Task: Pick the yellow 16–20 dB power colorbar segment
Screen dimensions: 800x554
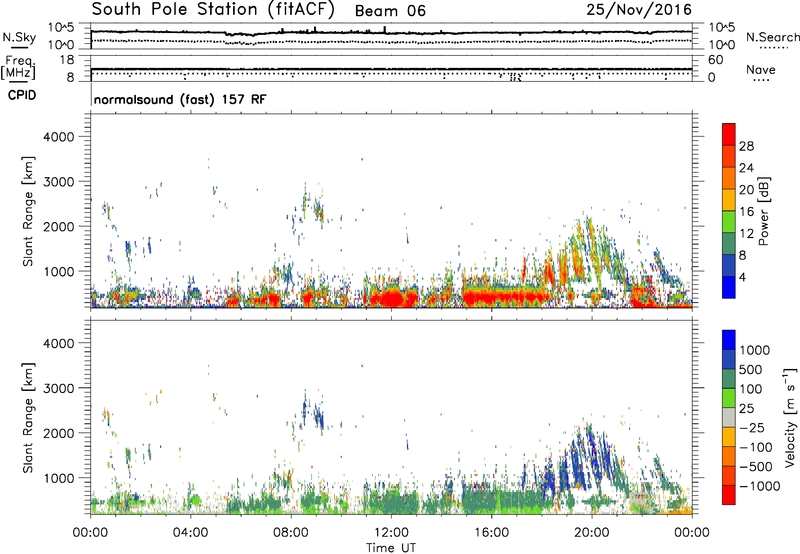Action: point(729,199)
